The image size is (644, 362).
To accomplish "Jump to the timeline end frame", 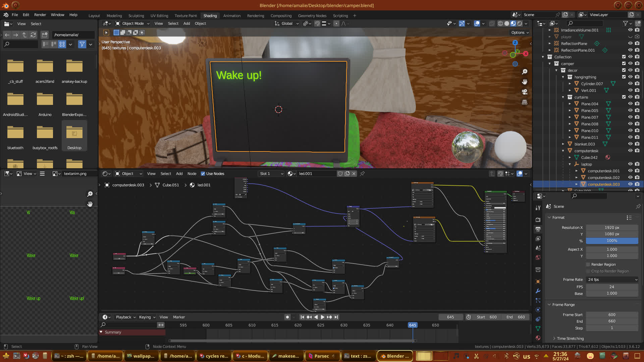I will click(x=336, y=317).
